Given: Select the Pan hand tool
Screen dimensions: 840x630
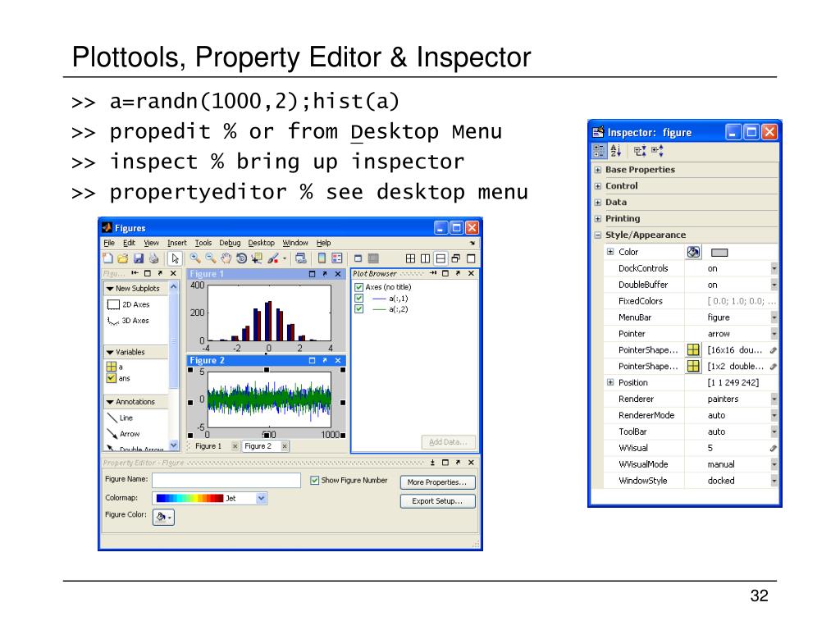Looking at the screenshot, I should coord(226,258).
